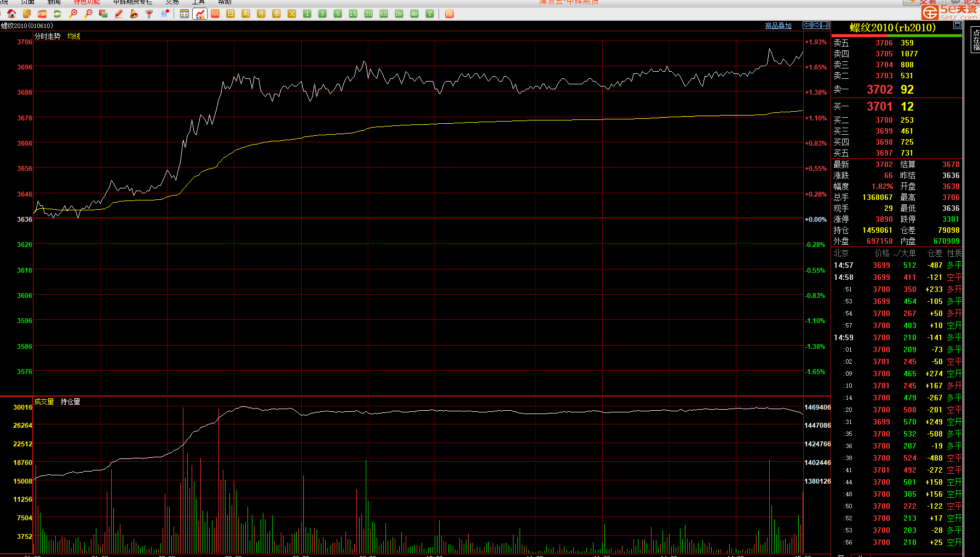Maximize the rb2010 quote panel

(958, 25)
